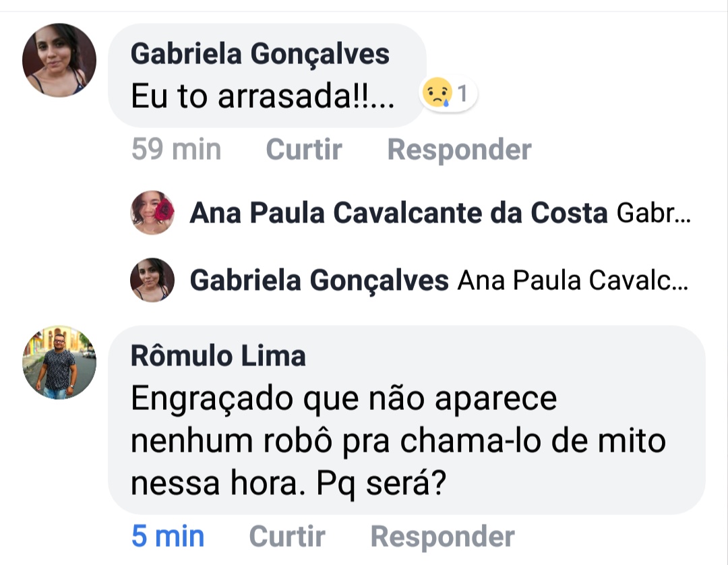Expand Ana Paula's truncated reply starting "Gabr..."
The width and height of the screenshot is (728, 565).
coord(654,213)
